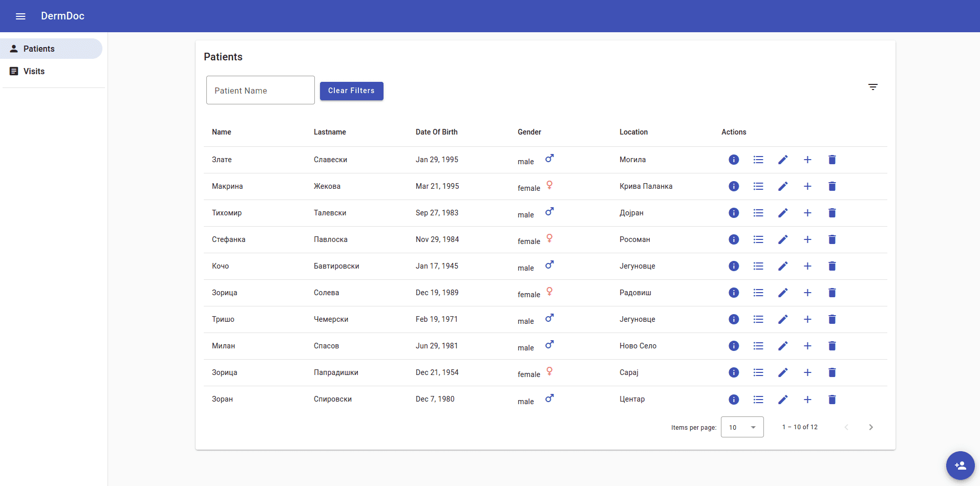Viewport: 980px width, 486px height.
Task: Delete patient Кочо Бавтировски
Action: 832,266
